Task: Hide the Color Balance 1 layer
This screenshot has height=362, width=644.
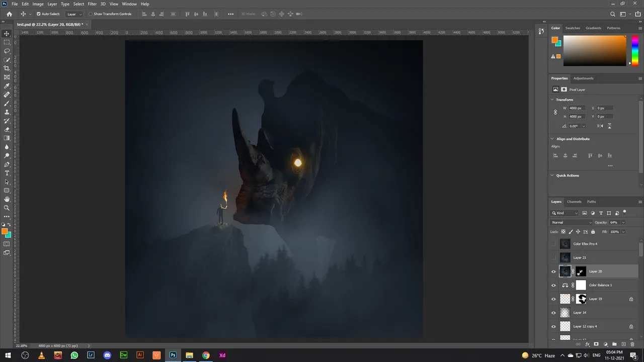Action: (x=554, y=285)
